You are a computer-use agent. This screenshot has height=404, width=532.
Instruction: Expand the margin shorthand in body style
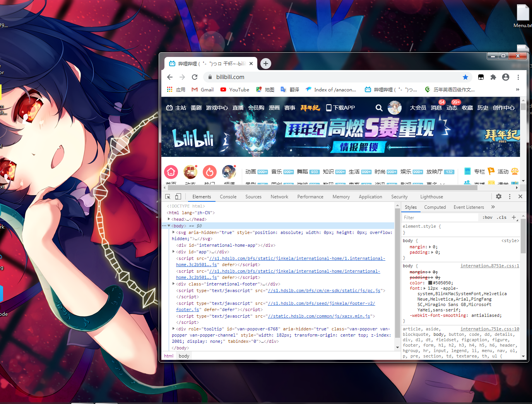pyautogui.click(x=430, y=247)
